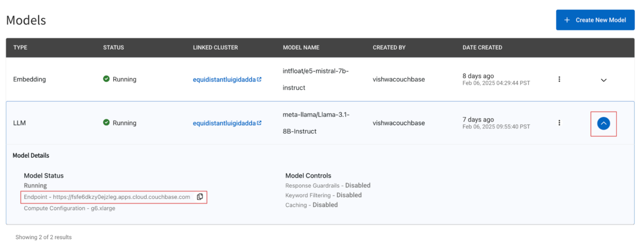
Task: Open equidistantluigidadda cluster link in LLM row
Action: [x=227, y=123]
